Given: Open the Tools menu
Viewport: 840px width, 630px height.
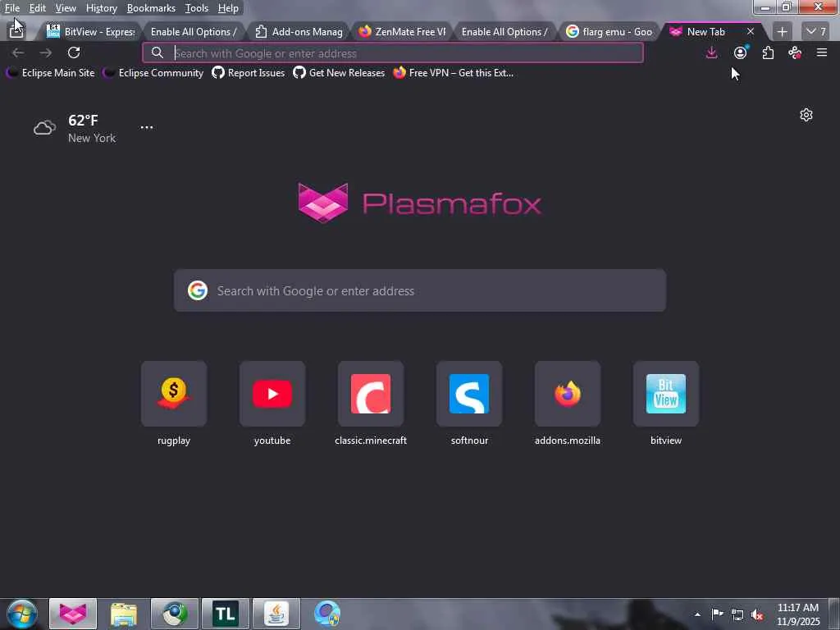Looking at the screenshot, I should (x=197, y=8).
